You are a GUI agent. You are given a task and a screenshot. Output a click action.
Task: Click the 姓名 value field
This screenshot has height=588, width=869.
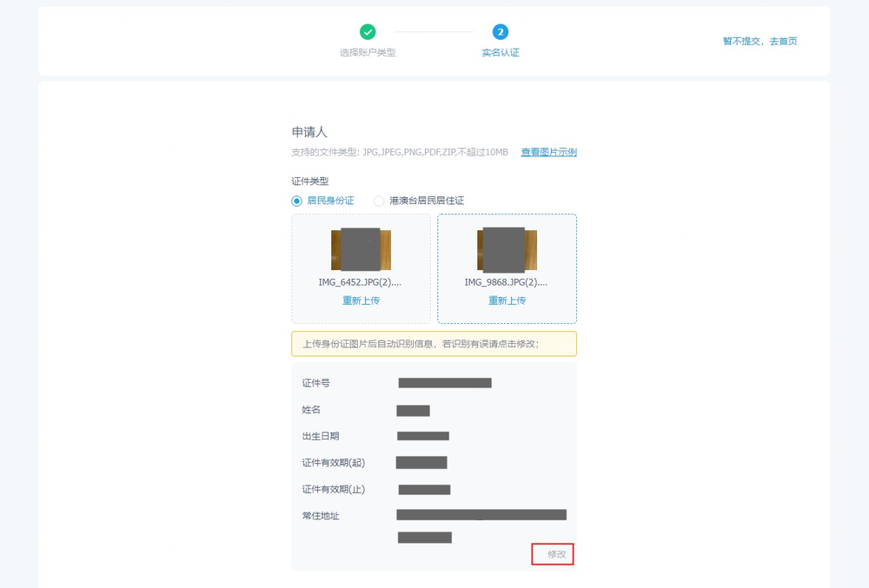(x=413, y=410)
